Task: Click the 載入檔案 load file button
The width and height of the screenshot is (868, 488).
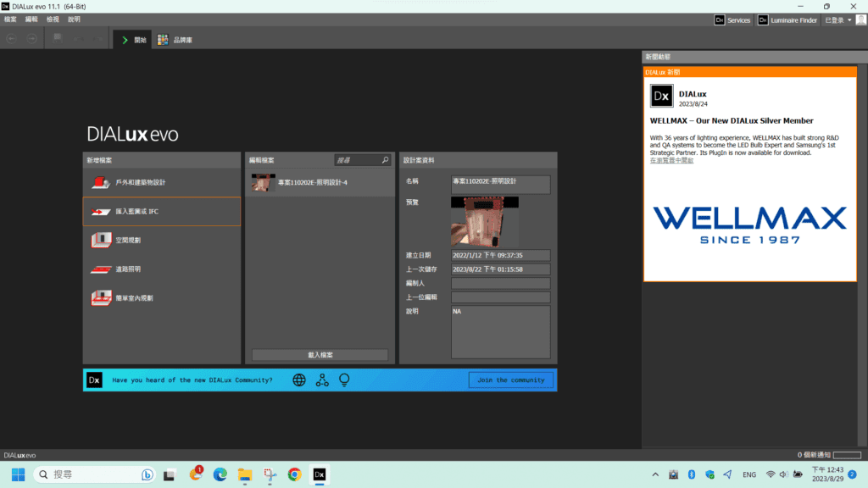Action: pyautogui.click(x=320, y=355)
